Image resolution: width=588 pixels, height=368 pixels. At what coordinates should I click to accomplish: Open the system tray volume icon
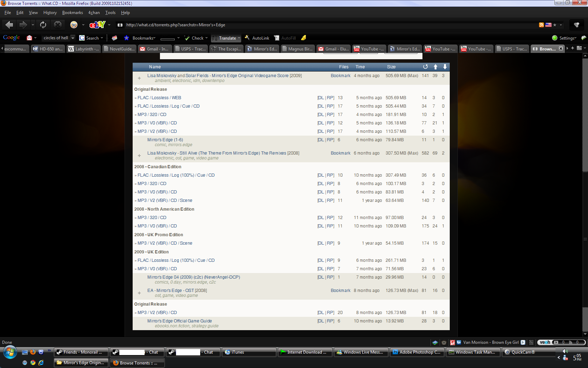tap(565, 351)
